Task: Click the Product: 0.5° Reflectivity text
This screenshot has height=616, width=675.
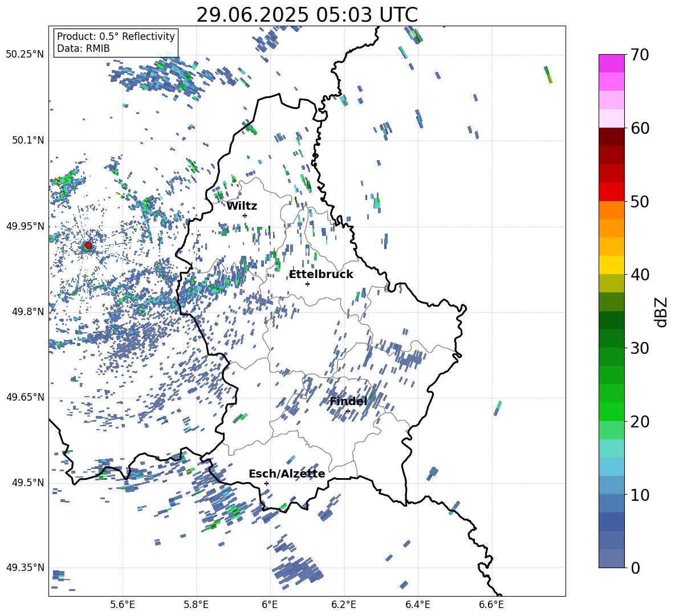Action: (x=116, y=36)
